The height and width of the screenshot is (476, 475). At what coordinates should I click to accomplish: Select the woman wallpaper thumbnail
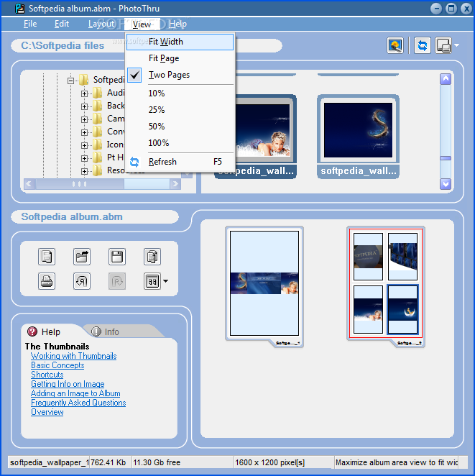pyautogui.click(x=263, y=137)
